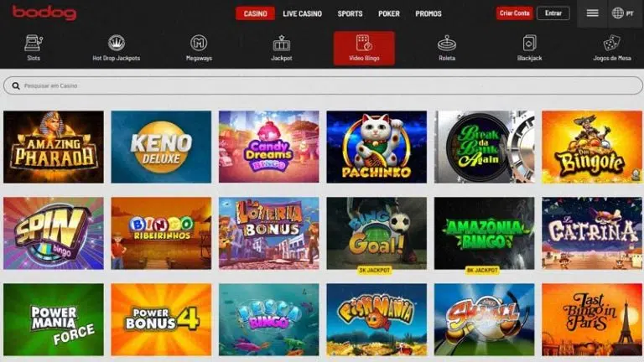The height and width of the screenshot is (362, 644).
Task: Open the hamburger menu
Action: [x=592, y=13]
